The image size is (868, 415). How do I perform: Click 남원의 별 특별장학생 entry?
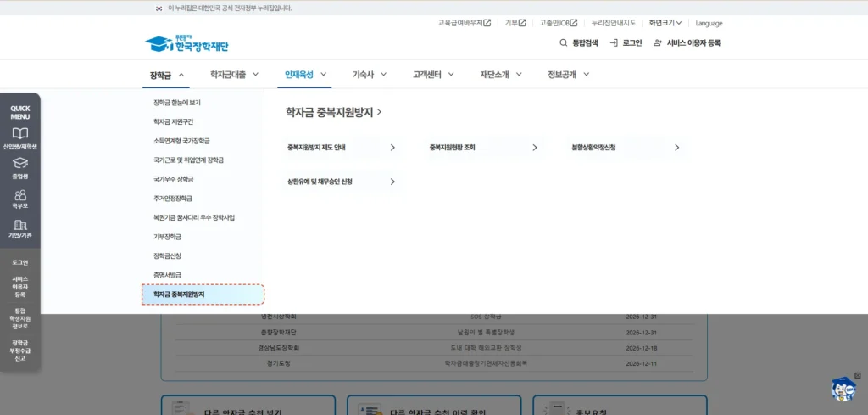coord(486,332)
